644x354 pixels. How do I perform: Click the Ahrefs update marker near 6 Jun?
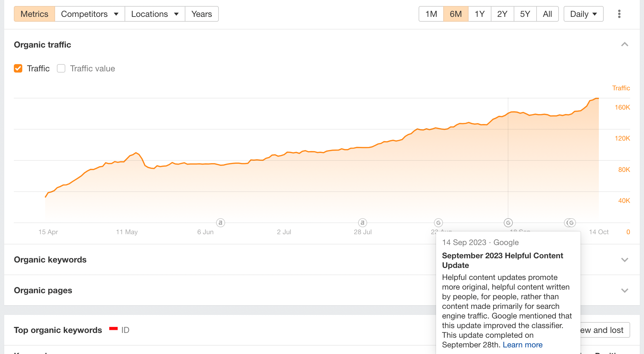(x=221, y=223)
